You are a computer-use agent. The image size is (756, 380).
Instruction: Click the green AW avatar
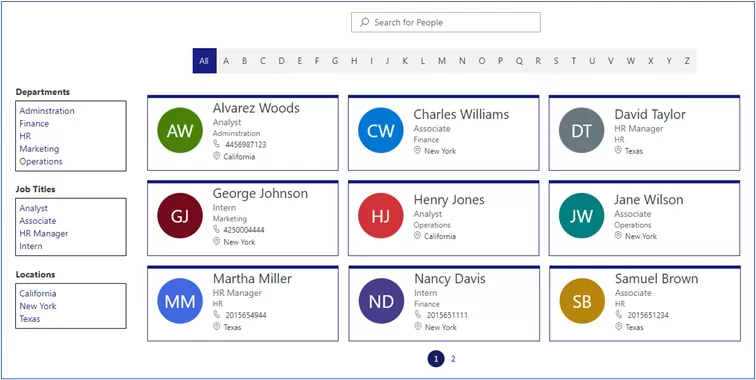point(180,130)
